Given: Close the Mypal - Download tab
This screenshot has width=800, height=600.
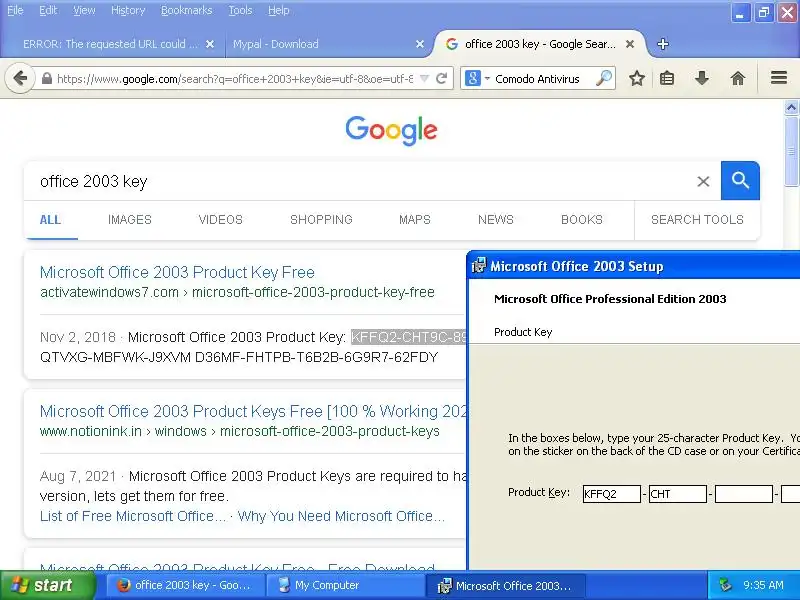Looking at the screenshot, I should (x=420, y=44).
